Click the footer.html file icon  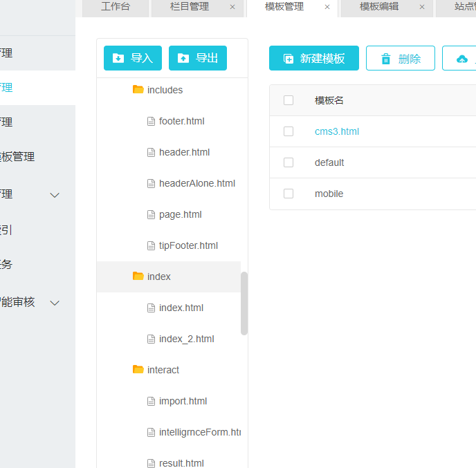pos(152,121)
